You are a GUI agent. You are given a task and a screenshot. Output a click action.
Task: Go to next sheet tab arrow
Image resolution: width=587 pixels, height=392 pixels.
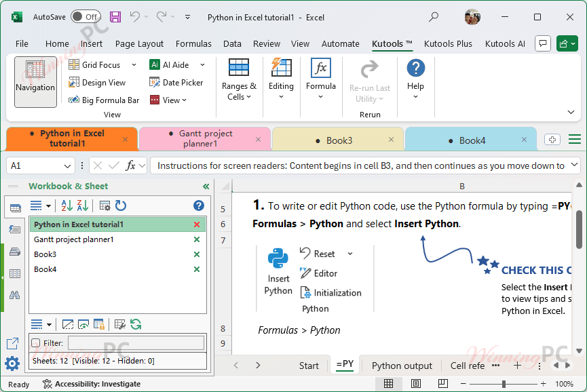(258, 365)
